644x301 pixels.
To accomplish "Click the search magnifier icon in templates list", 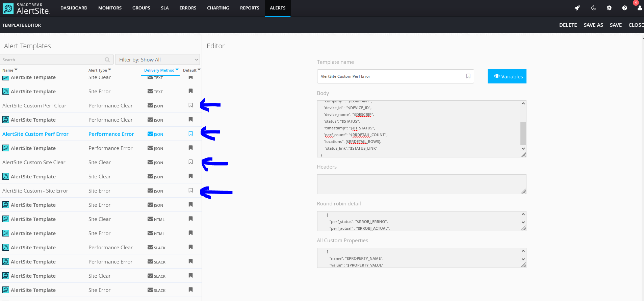I will coord(107,60).
